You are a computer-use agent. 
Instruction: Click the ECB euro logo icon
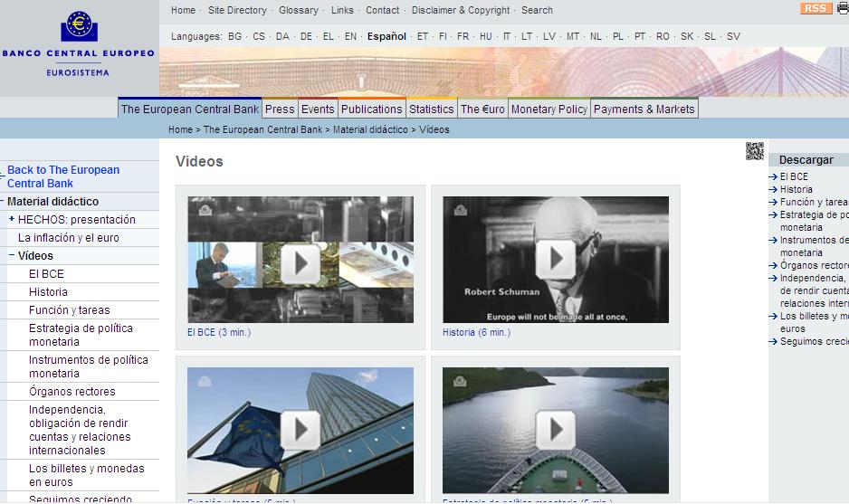pyautogui.click(x=79, y=26)
